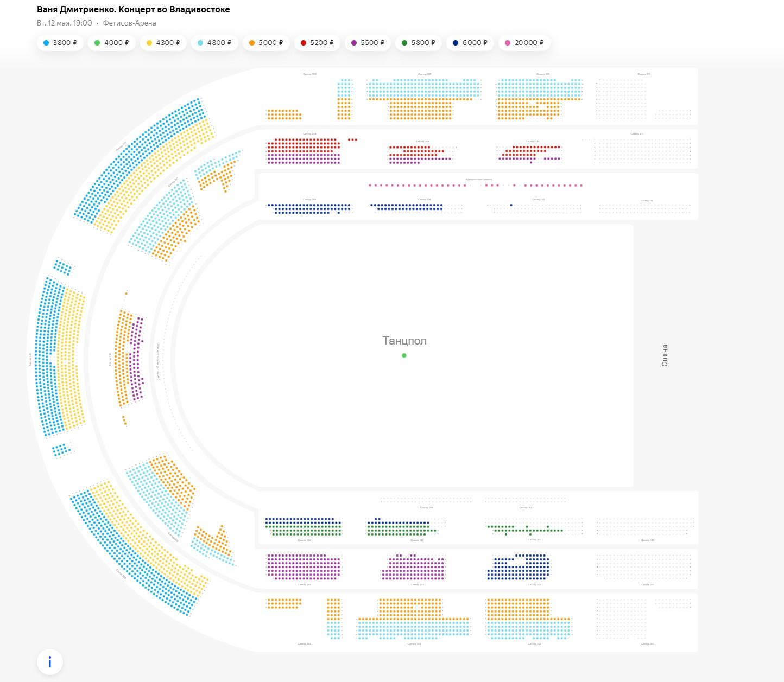Select the lone navy seat near the stage

click(x=511, y=205)
